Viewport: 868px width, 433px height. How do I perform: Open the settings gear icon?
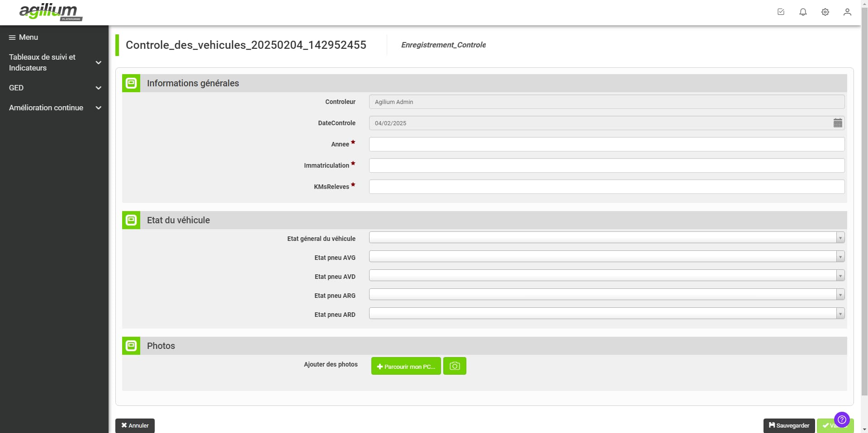(x=825, y=12)
